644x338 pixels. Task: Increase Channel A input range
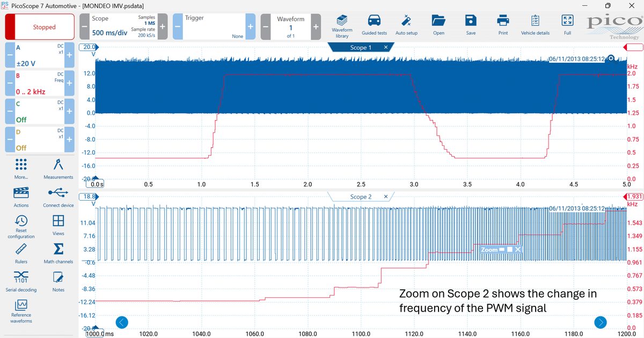(69, 55)
